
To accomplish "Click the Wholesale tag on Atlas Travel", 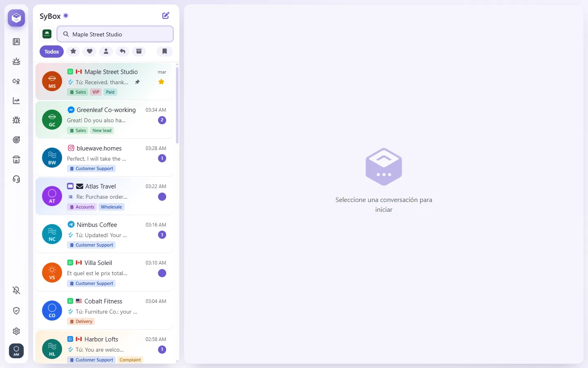I will [x=111, y=207].
